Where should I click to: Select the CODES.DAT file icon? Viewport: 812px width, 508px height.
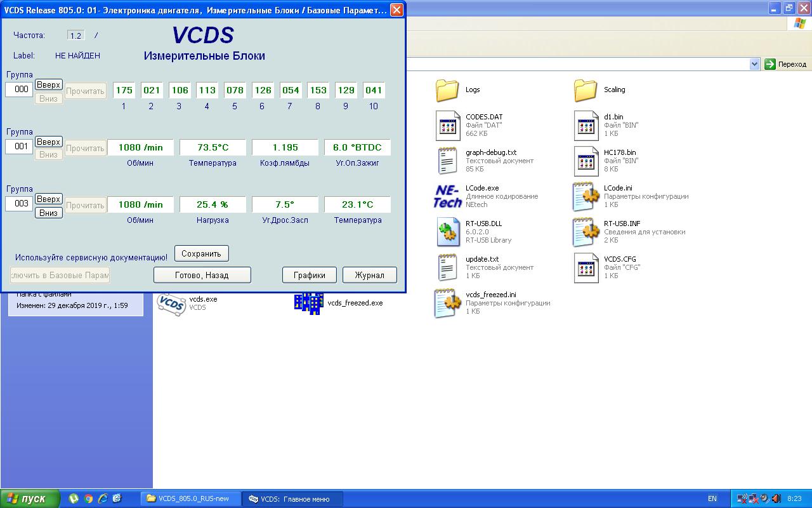pos(447,125)
